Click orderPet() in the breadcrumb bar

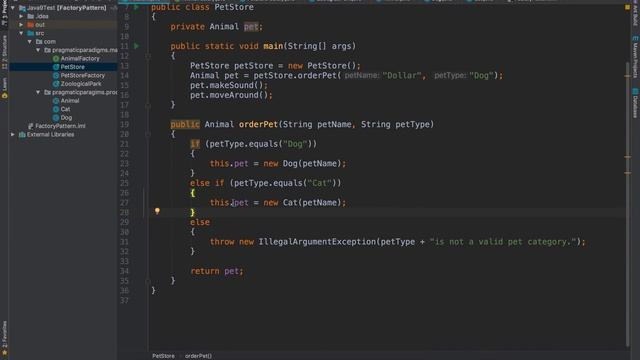[198, 356]
